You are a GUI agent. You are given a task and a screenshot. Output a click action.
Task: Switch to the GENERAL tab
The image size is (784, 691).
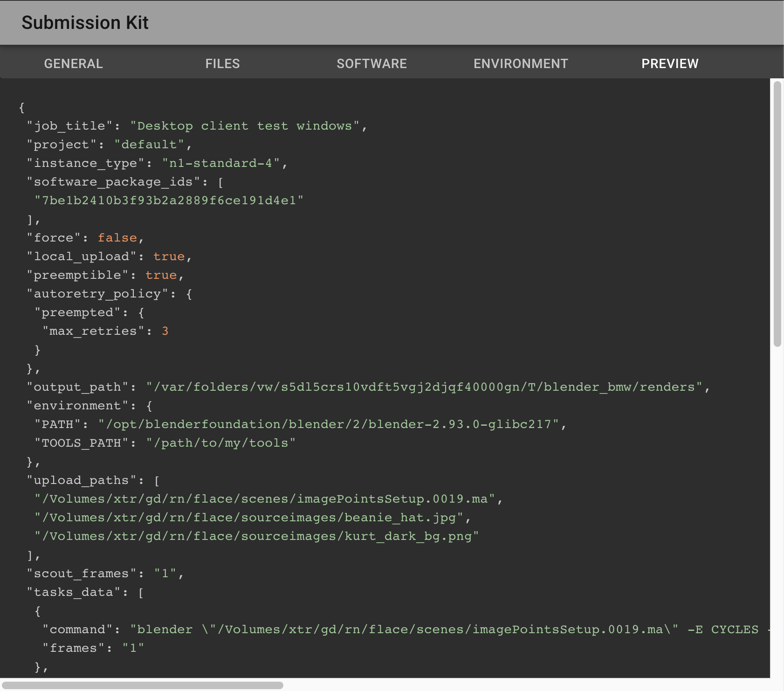coord(74,63)
